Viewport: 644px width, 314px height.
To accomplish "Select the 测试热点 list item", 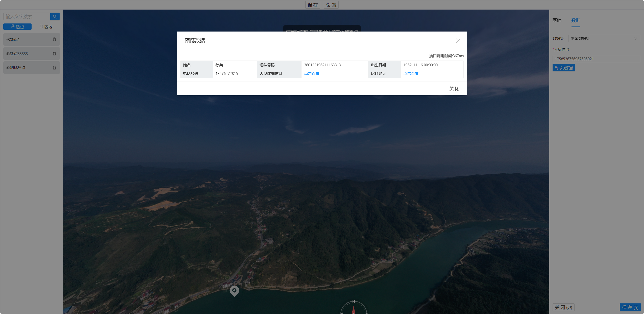I will pyautogui.click(x=32, y=68).
